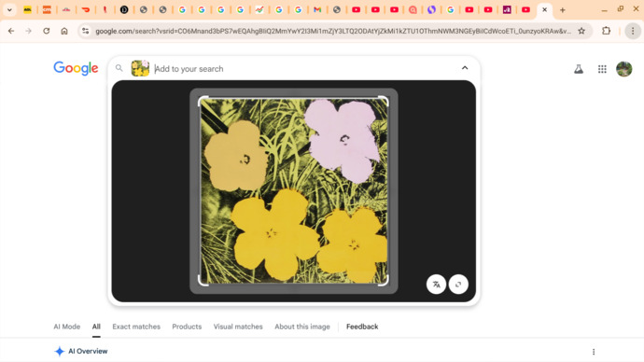Collapse the image search panel chevron
644x362 pixels.
(465, 68)
